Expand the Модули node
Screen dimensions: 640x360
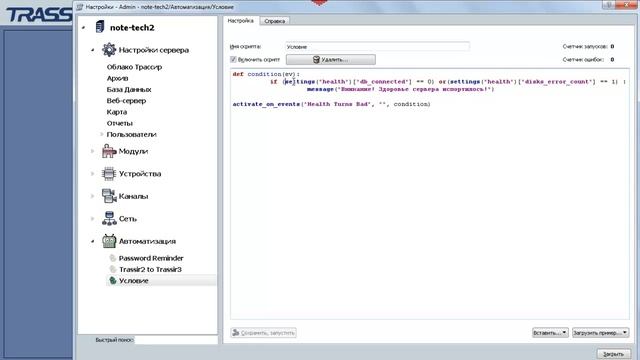[x=93, y=151]
